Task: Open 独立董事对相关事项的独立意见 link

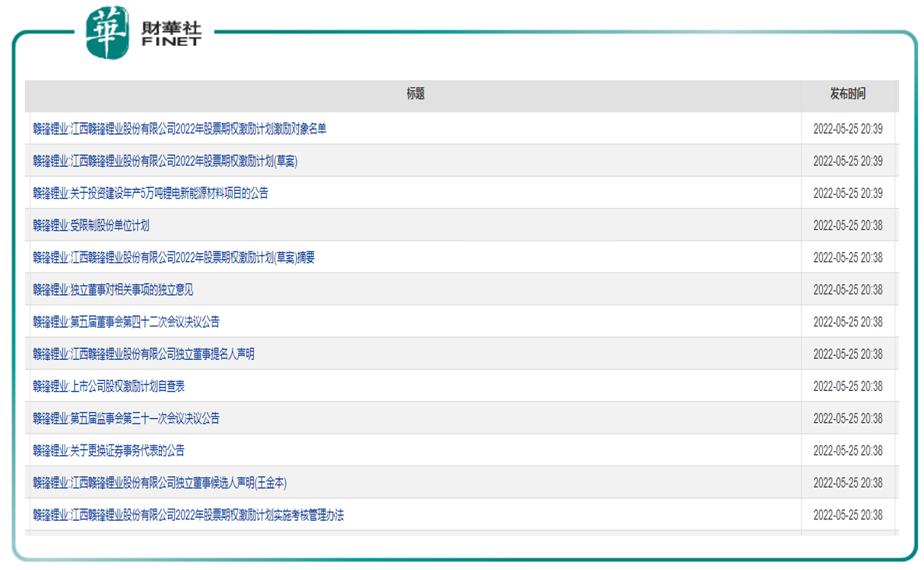Action: 113,290
